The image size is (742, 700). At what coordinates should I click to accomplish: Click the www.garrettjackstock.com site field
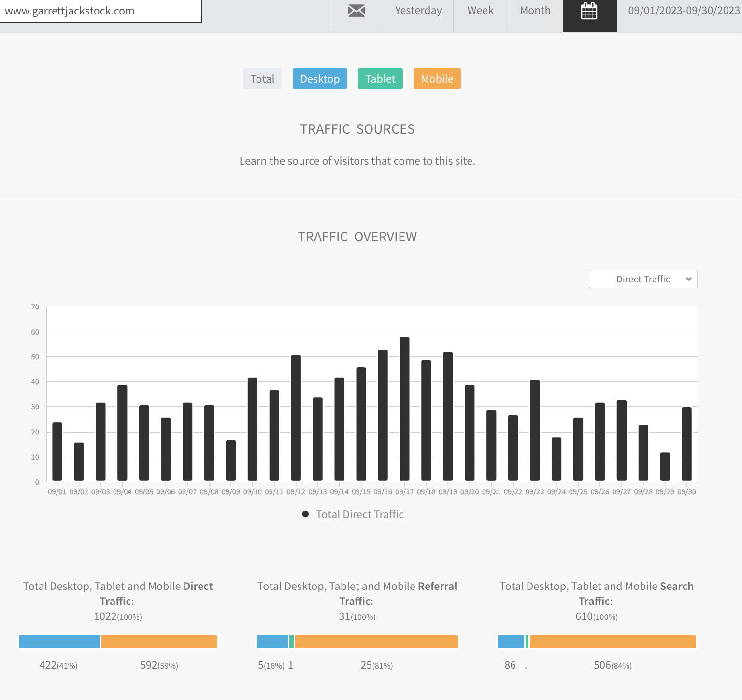[100, 11]
